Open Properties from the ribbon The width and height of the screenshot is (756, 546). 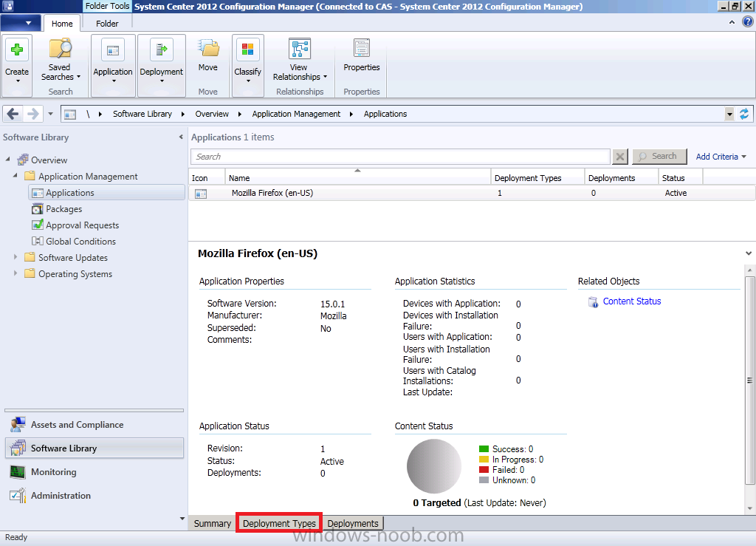[x=362, y=55]
